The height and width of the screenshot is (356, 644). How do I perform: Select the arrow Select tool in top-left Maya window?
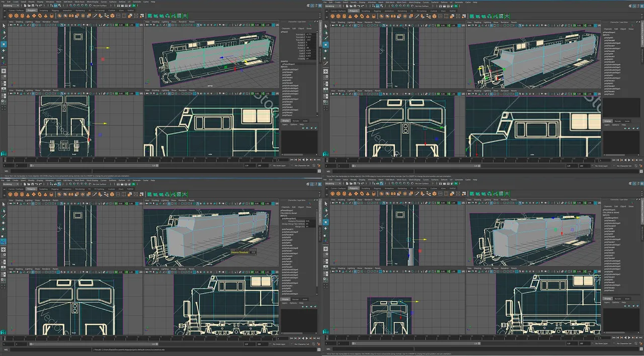pos(4,26)
